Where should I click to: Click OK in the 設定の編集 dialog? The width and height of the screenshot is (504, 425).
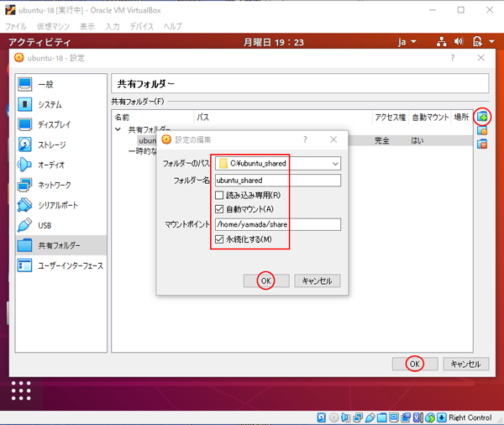(x=266, y=281)
